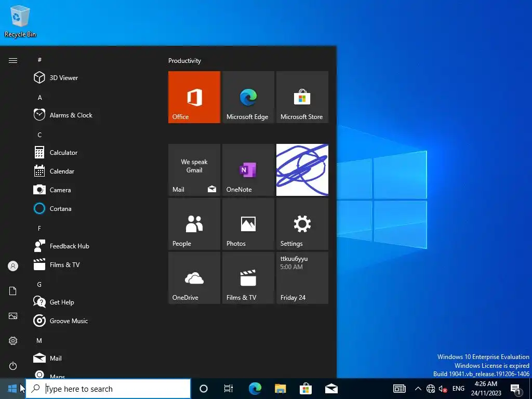Open Cortana circle on the taskbar
Viewport: 532px width, 399px height.
click(x=204, y=389)
